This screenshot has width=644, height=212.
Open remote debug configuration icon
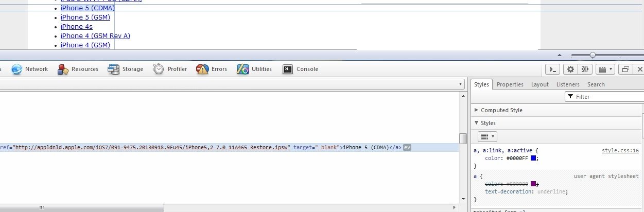(x=584, y=69)
